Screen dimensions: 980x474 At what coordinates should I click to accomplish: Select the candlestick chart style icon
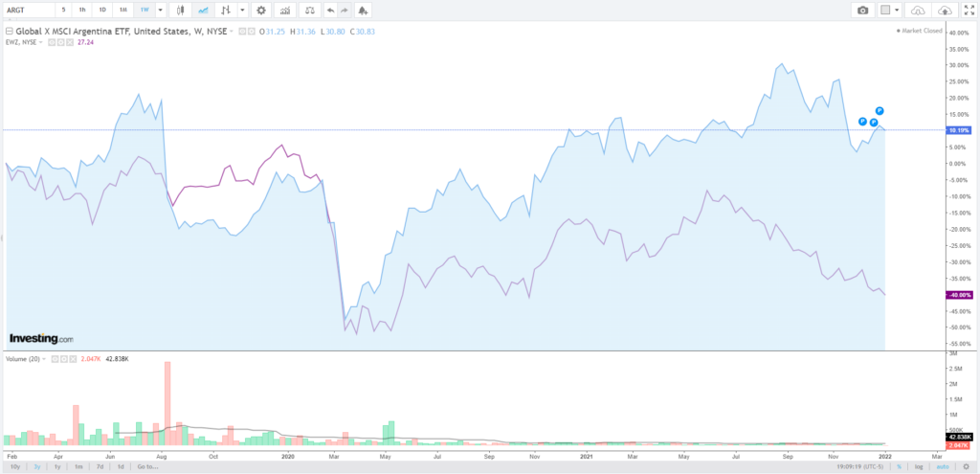(181, 10)
